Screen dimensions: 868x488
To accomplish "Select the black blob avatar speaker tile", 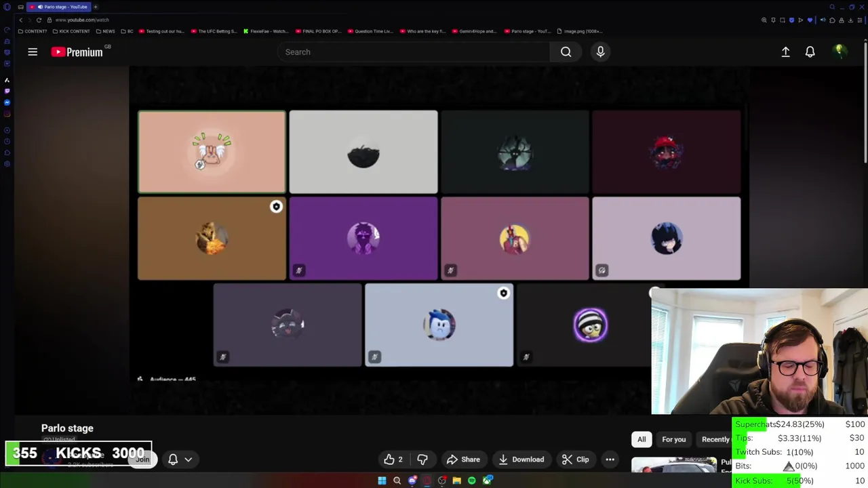I will tap(363, 152).
